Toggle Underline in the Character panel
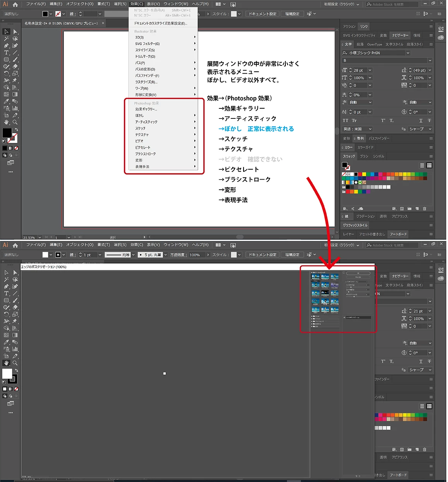The image size is (448, 482). (x=421, y=121)
